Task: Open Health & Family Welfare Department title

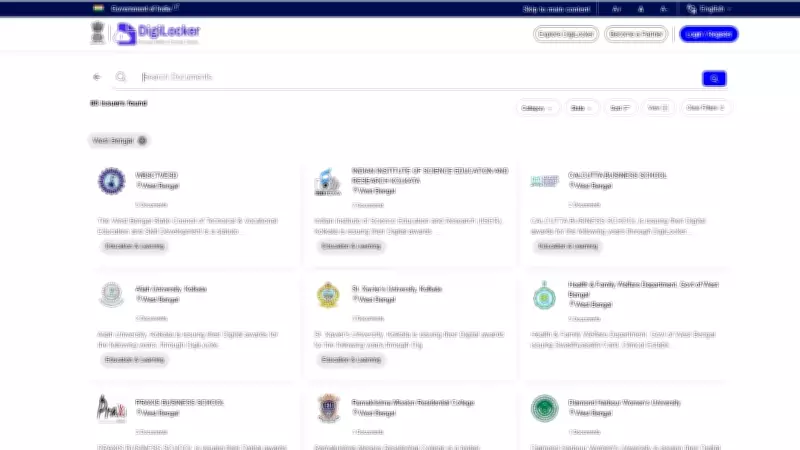Action: tap(643, 289)
